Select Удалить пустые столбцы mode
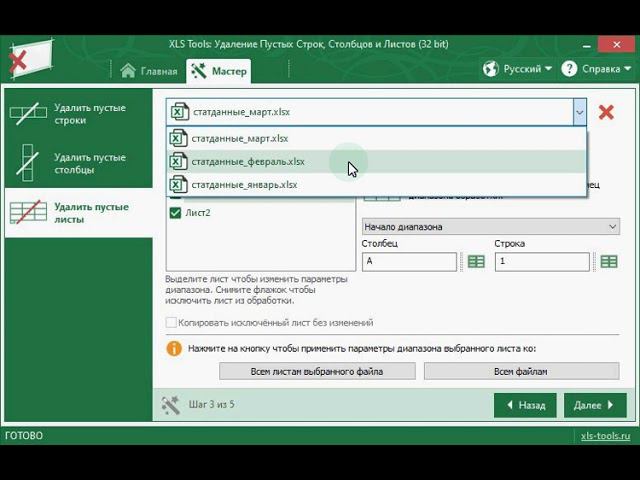 point(79,163)
